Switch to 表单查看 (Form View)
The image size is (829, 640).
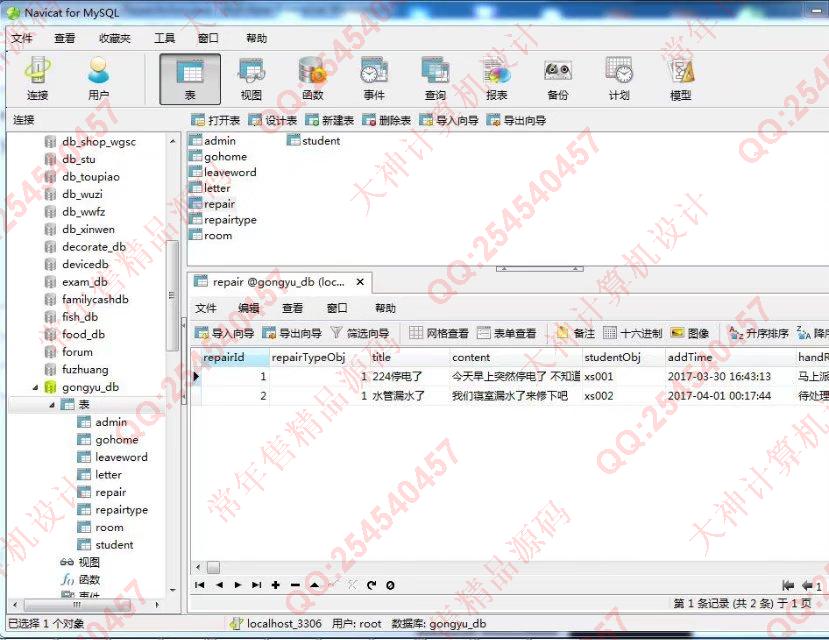[506, 333]
